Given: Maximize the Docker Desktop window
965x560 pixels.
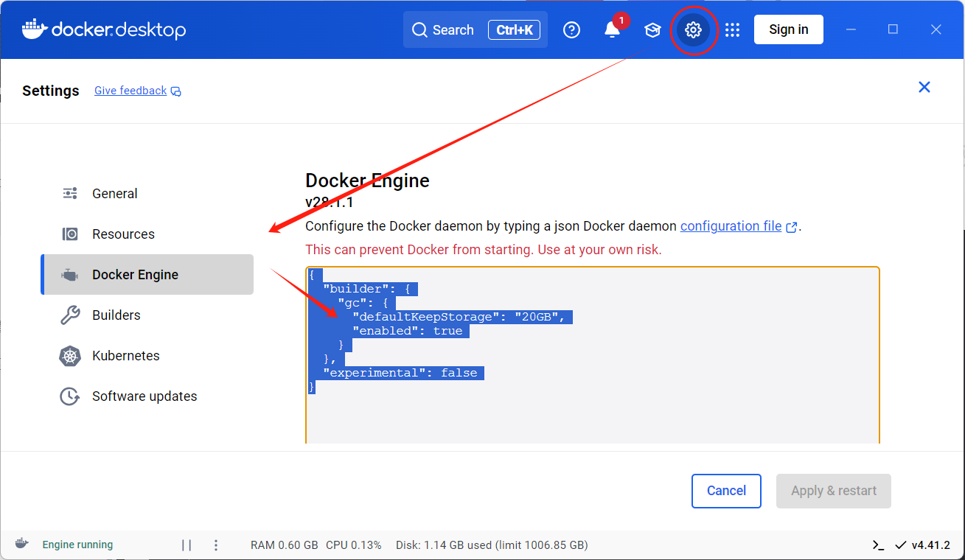Looking at the screenshot, I should coord(893,29).
